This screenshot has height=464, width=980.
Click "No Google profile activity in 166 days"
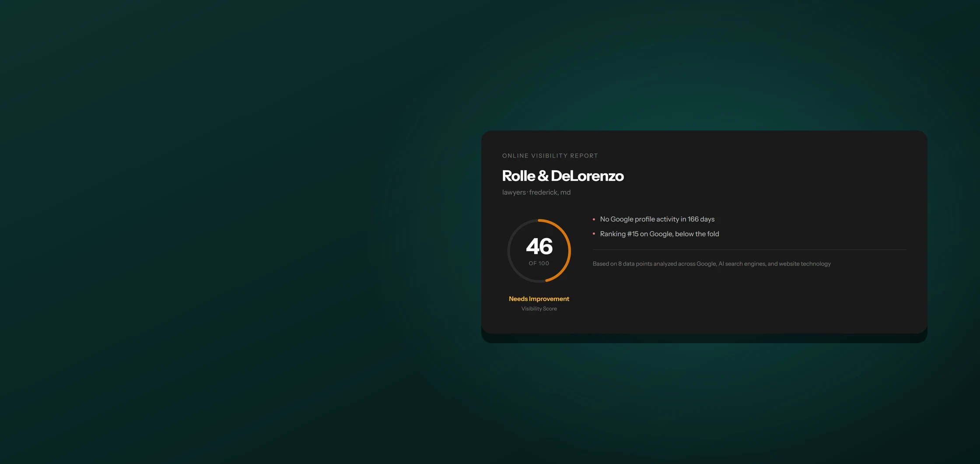(657, 219)
